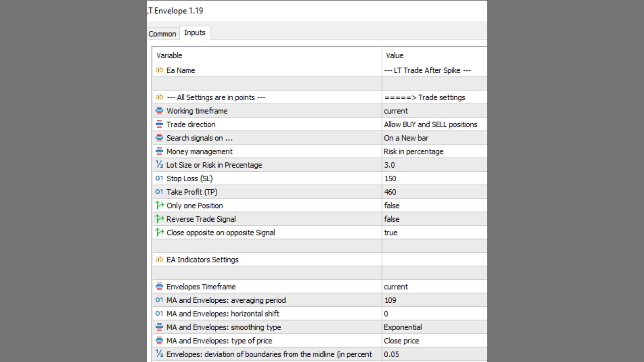644x362 pixels.
Task: Toggle Reverse Trade Signal false value
Action: click(392, 219)
